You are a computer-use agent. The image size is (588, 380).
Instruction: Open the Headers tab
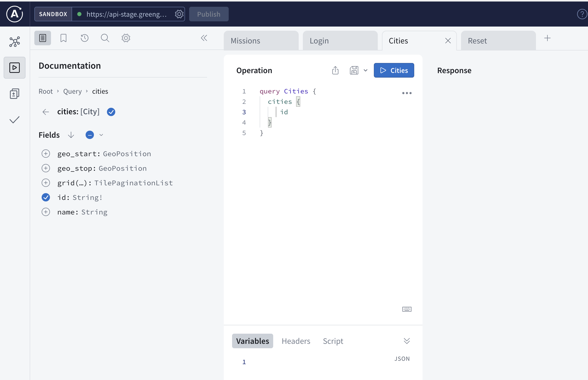(x=296, y=341)
